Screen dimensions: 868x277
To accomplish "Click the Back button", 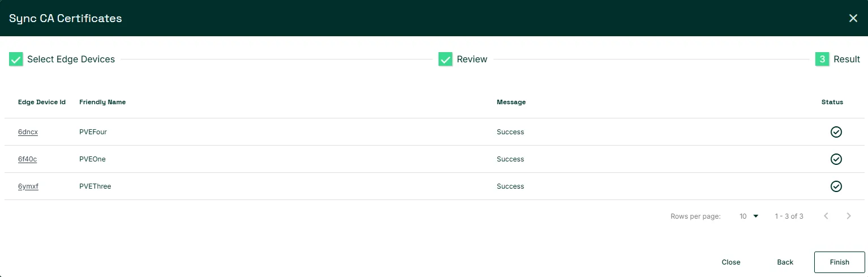I will pyautogui.click(x=785, y=262).
